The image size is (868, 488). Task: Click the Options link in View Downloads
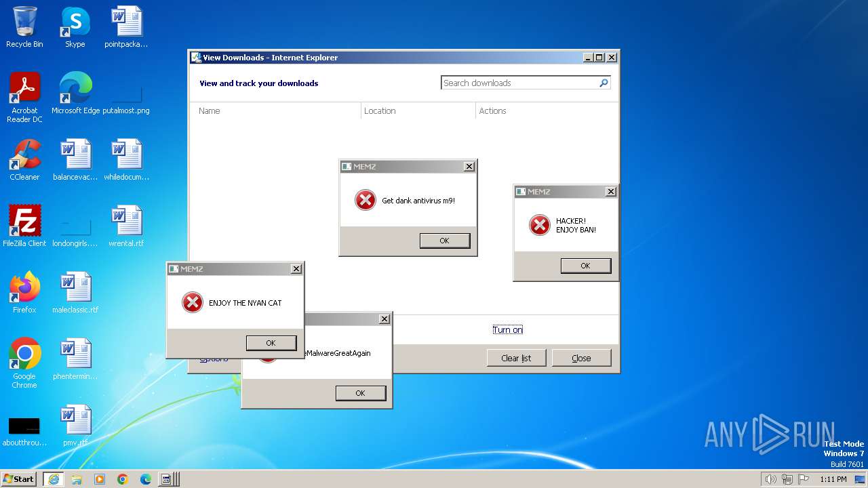pos(214,359)
